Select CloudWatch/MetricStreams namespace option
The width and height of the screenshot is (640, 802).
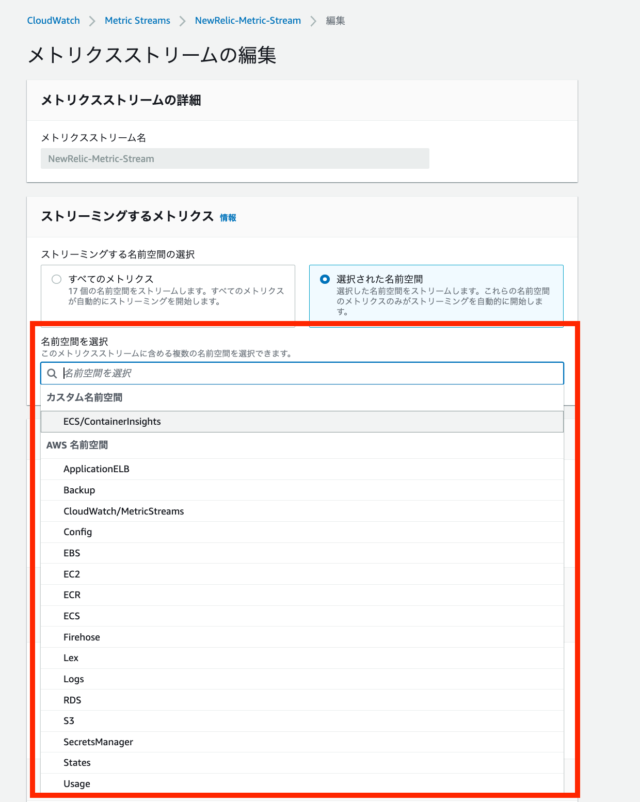302,511
